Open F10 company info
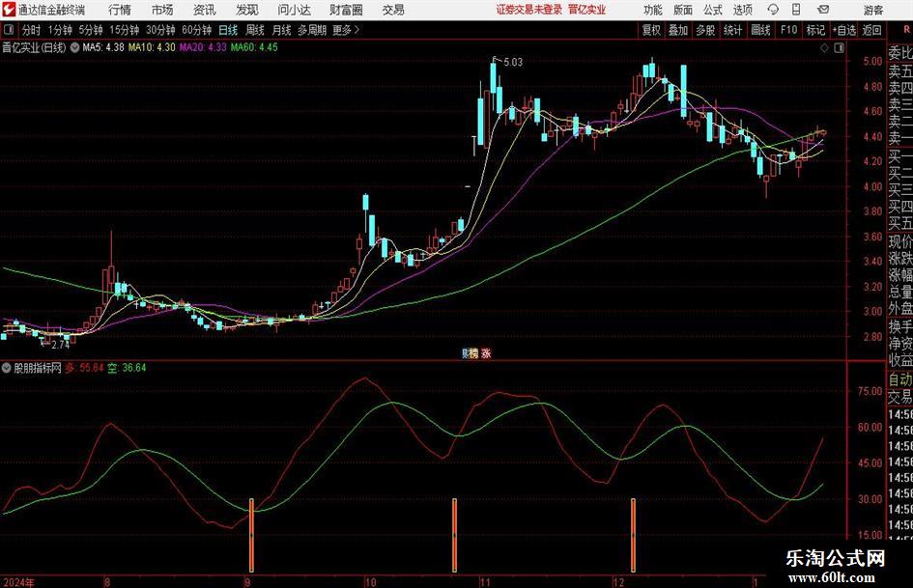The image size is (913, 588). point(788,30)
